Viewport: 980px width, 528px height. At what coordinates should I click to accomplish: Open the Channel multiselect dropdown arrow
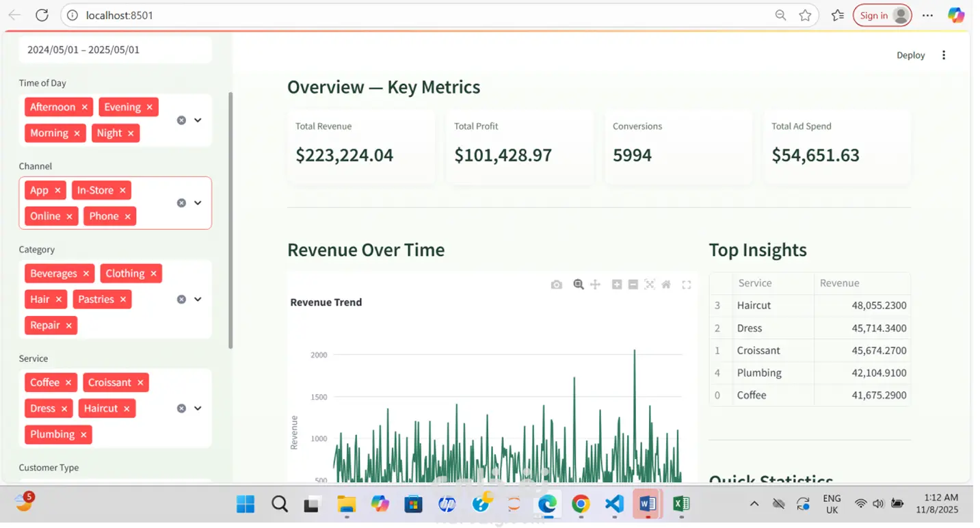tap(198, 203)
